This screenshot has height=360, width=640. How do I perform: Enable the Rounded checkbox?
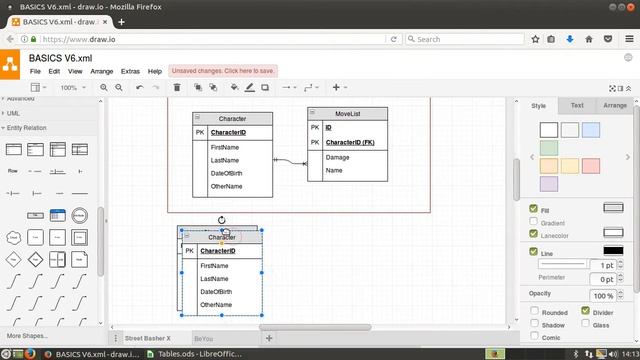tap(534, 311)
